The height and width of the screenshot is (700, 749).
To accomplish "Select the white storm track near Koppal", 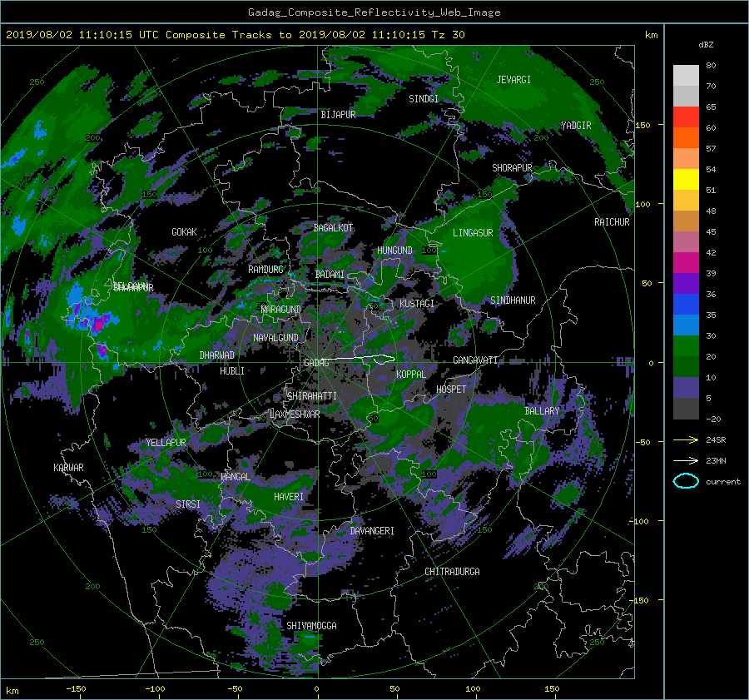I will (x=358, y=359).
